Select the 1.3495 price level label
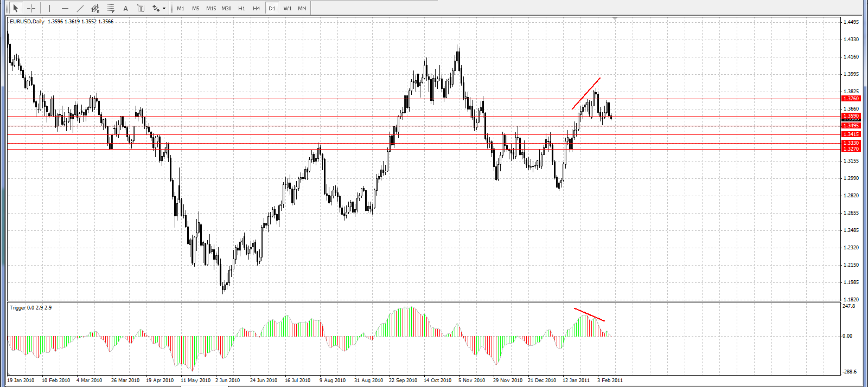Screen dimensions: 868x387 [x=851, y=126]
